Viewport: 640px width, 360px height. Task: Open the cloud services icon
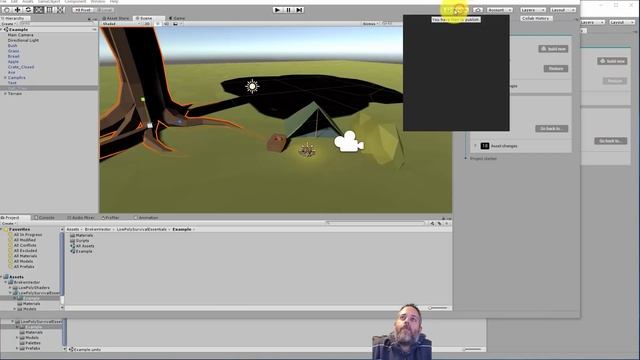[478, 10]
